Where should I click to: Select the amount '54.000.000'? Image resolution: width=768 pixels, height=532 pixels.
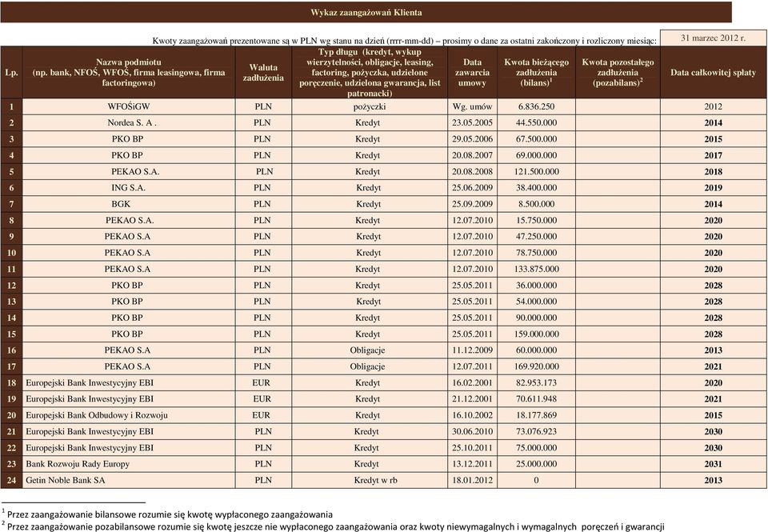[x=536, y=302]
